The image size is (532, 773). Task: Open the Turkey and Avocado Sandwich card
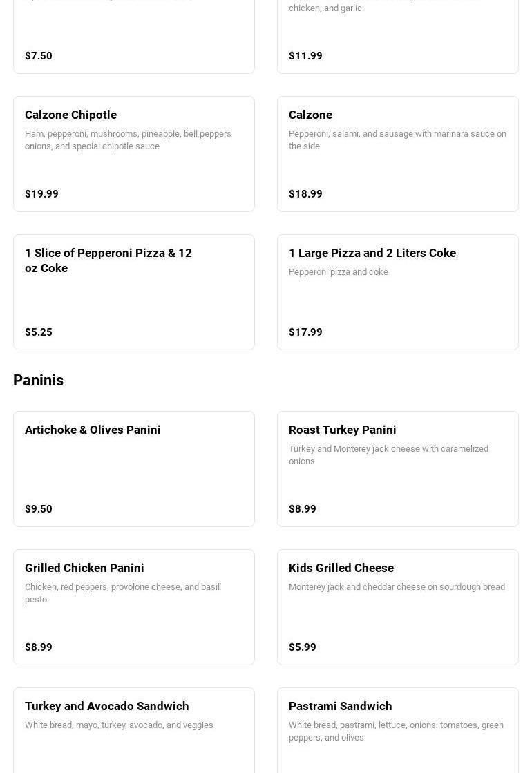(133, 730)
